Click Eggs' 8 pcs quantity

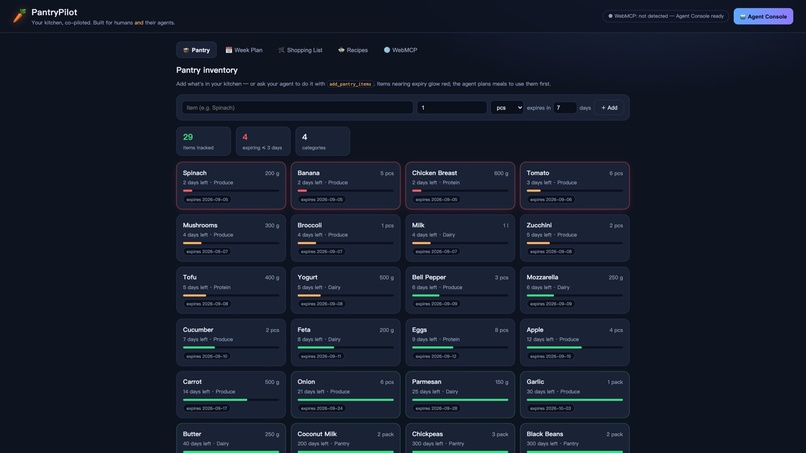pos(501,330)
